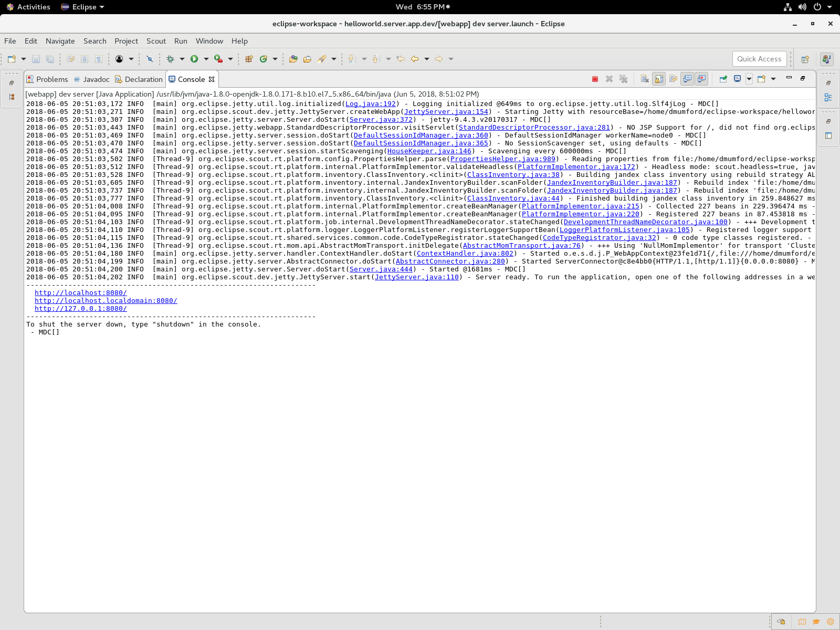
Task: Toggle Skip All Breakpoints icon
Action: click(150, 59)
